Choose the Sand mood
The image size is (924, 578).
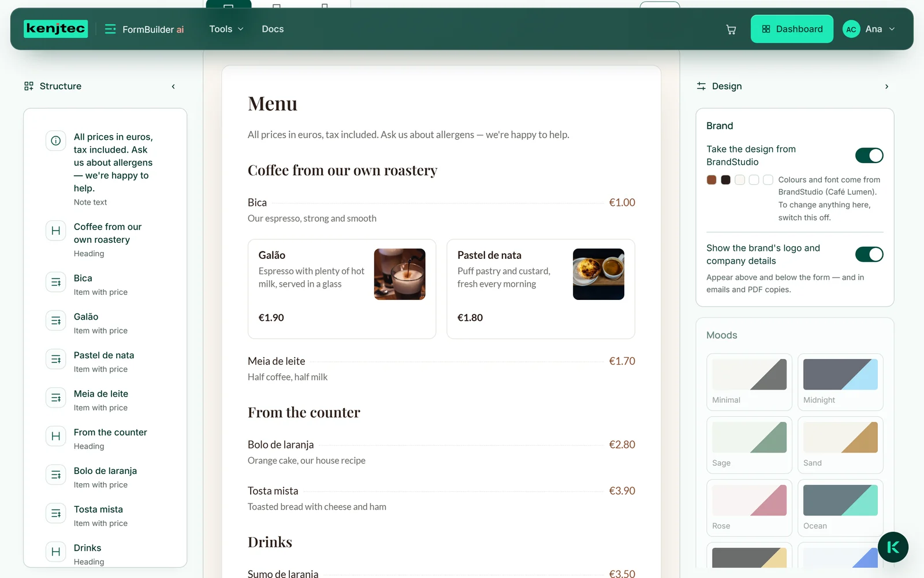pos(840,445)
